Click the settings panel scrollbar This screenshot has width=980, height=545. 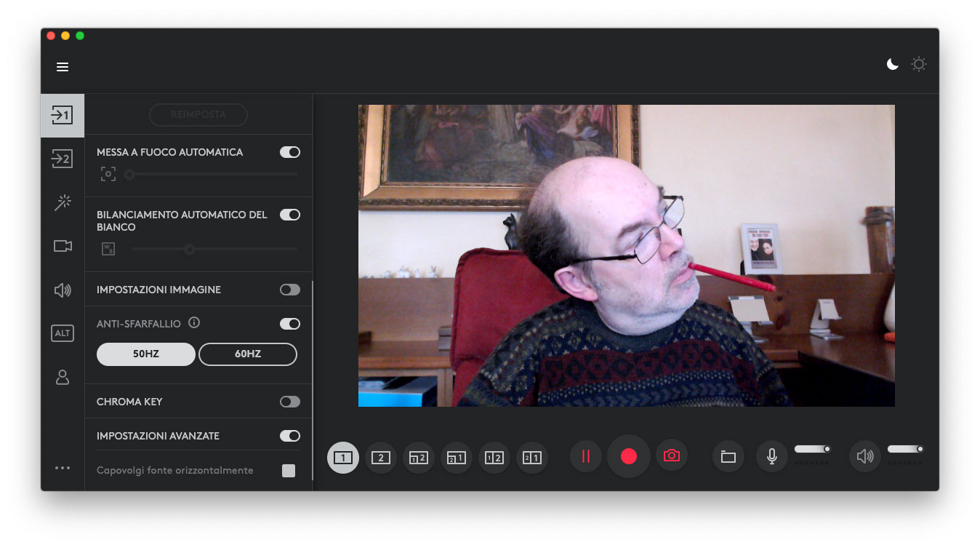point(312,381)
